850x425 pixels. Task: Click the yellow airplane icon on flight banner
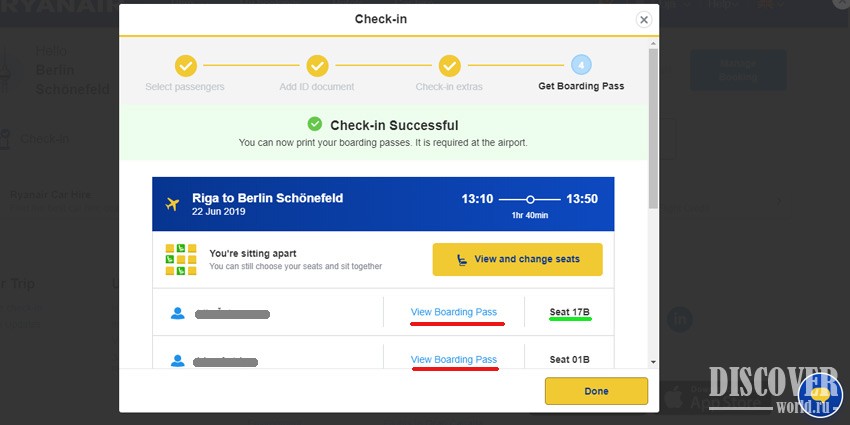[x=172, y=204]
